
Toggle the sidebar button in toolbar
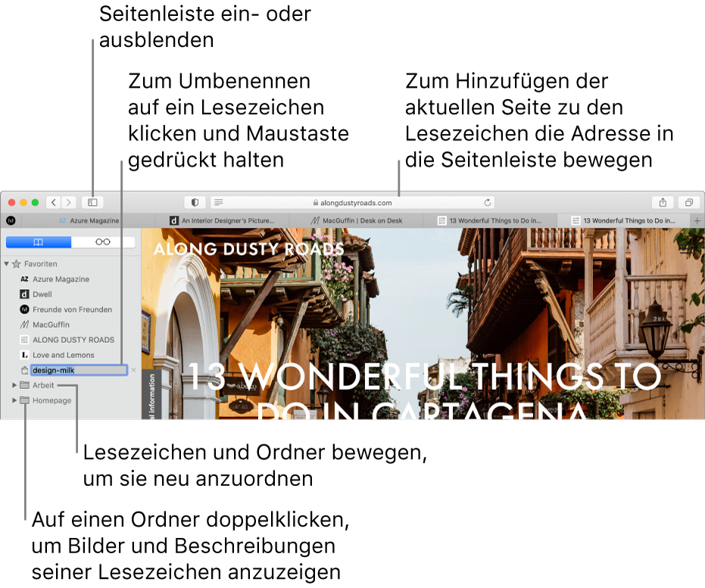(x=92, y=203)
